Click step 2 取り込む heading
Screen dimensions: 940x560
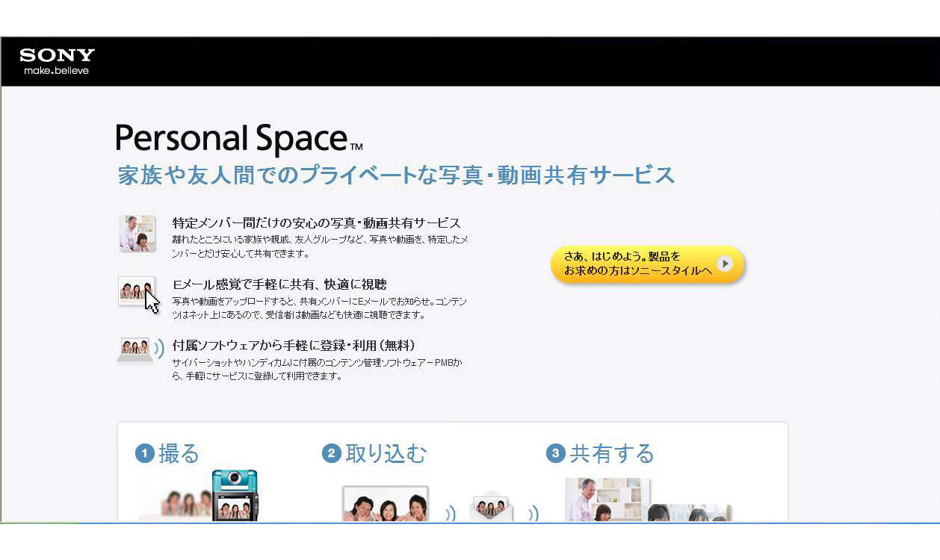(374, 453)
